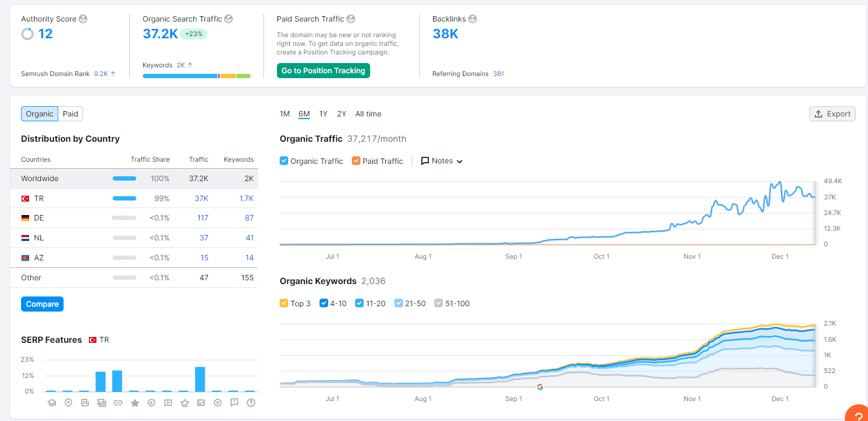Expand the Notes dropdown
Viewport: 868px width, 421px height.
(x=442, y=161)
